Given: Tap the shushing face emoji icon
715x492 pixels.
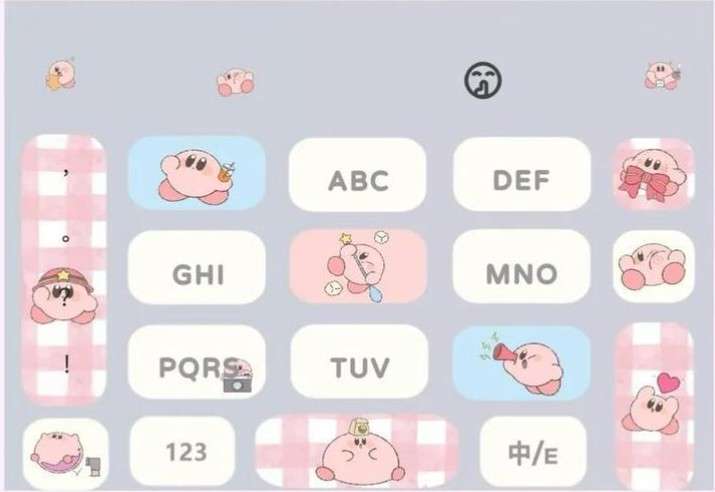Looking at the screenshot, I should pyautogui.click(x=483, y=80).
